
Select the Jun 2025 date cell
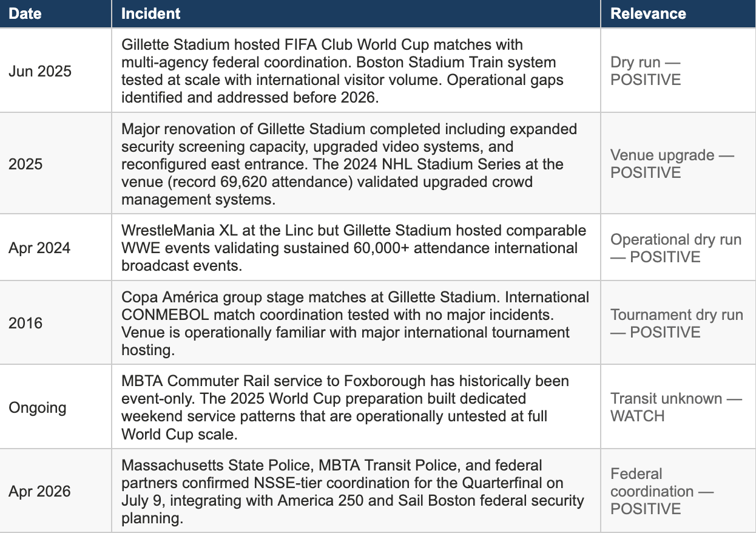tap(56, 70)
